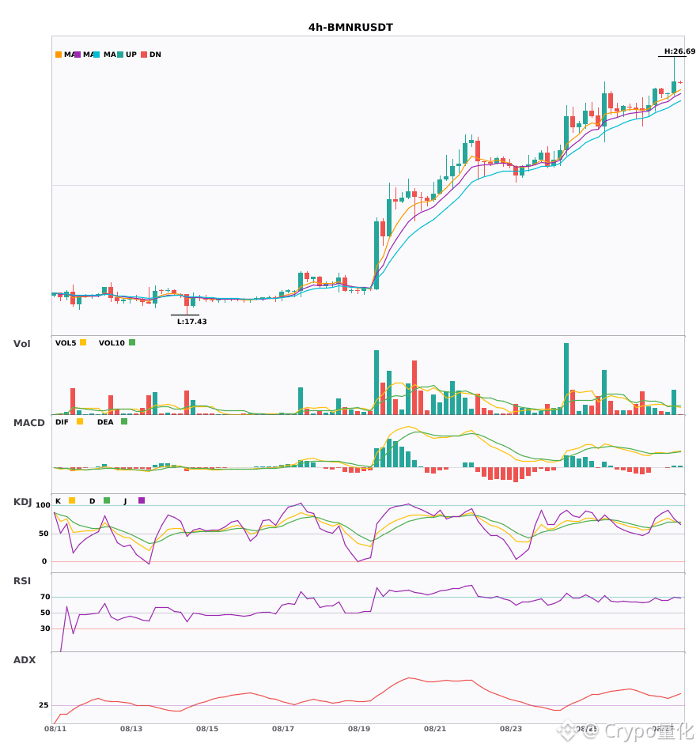Click the red DN legend swatch
This screenshot has width=700, height=751.
(x=144, y=55)
